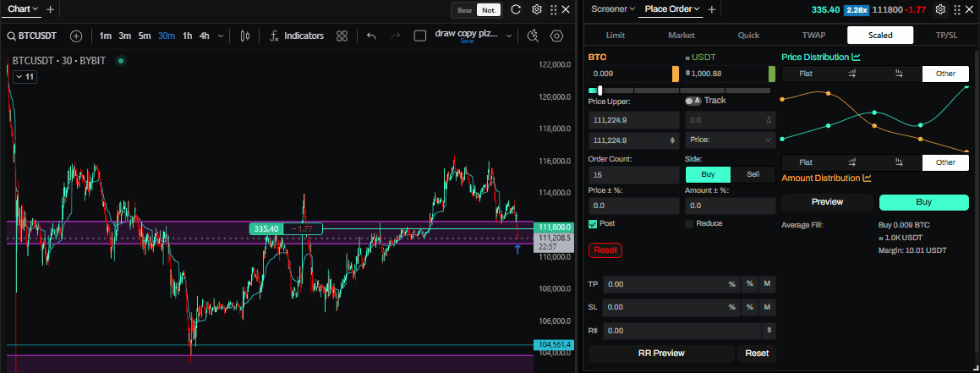Adjust the BTC amount slider handle

point(599,91)
